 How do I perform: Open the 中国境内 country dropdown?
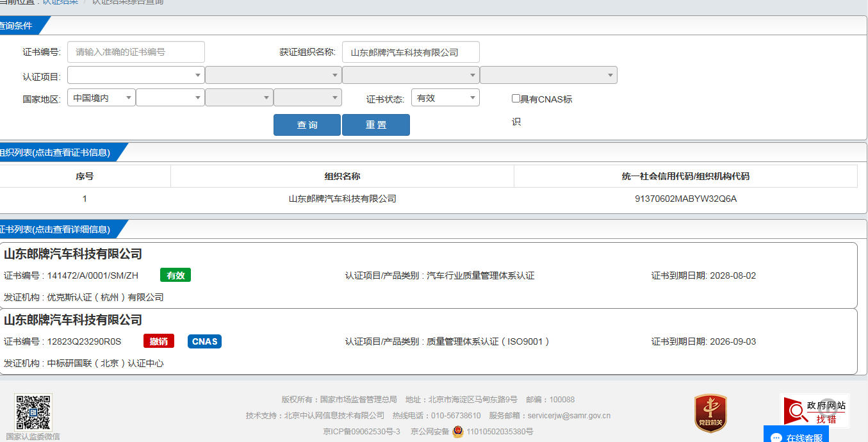tap(101, 97)
